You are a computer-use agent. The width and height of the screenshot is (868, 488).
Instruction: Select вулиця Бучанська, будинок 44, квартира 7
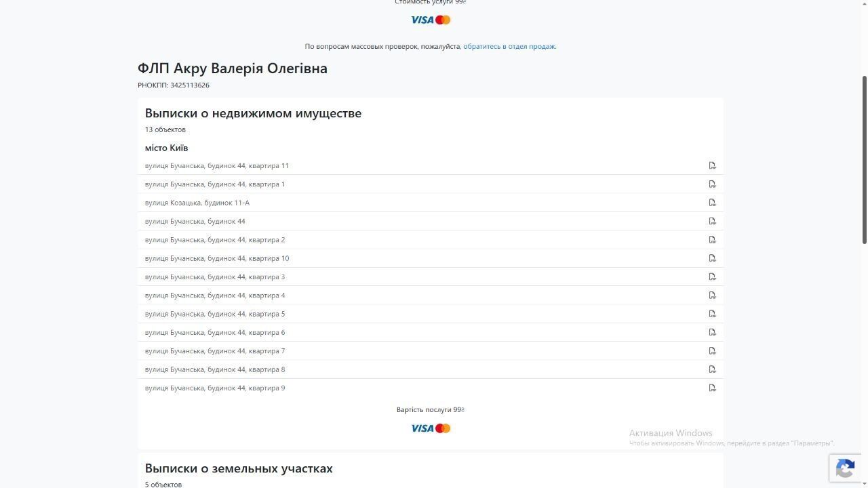[215, 350]
